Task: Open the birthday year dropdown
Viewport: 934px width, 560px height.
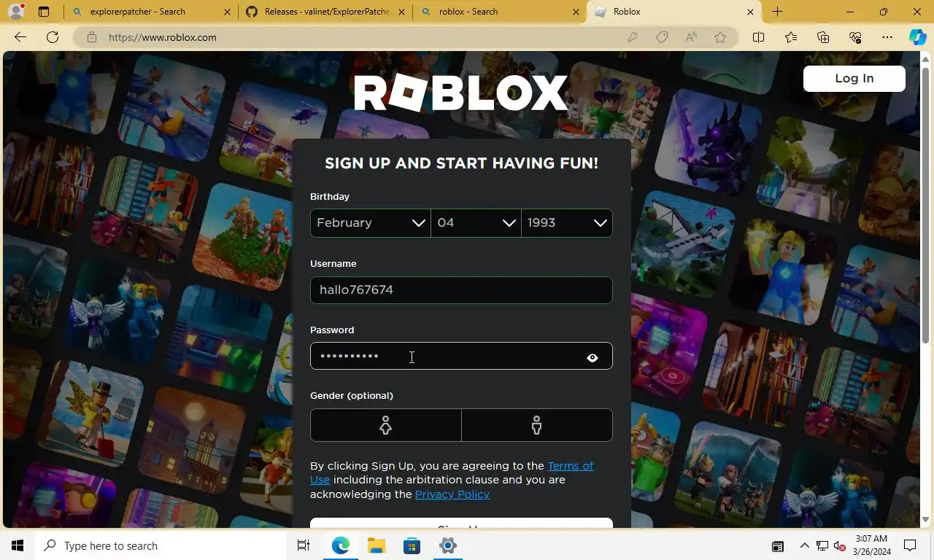Action: [567, 223]
